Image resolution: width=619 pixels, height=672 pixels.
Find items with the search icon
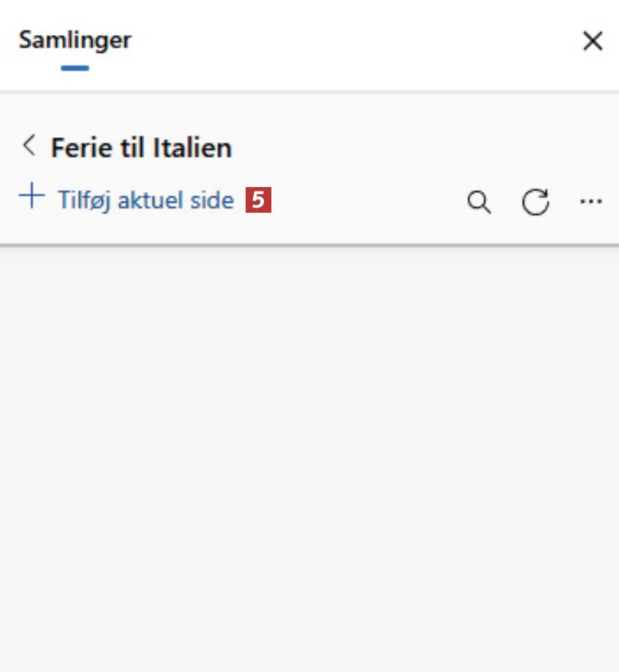[x=479, y=202]
